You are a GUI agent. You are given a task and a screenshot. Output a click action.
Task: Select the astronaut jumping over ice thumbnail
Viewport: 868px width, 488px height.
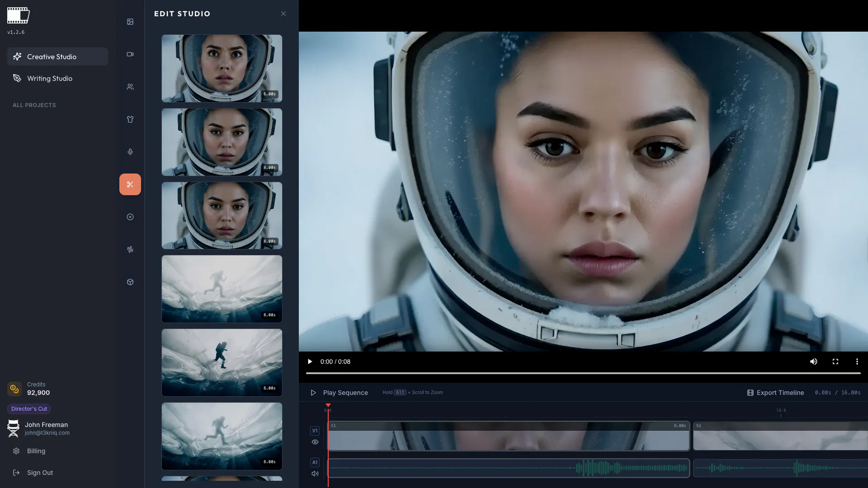[x=222, y=363]
